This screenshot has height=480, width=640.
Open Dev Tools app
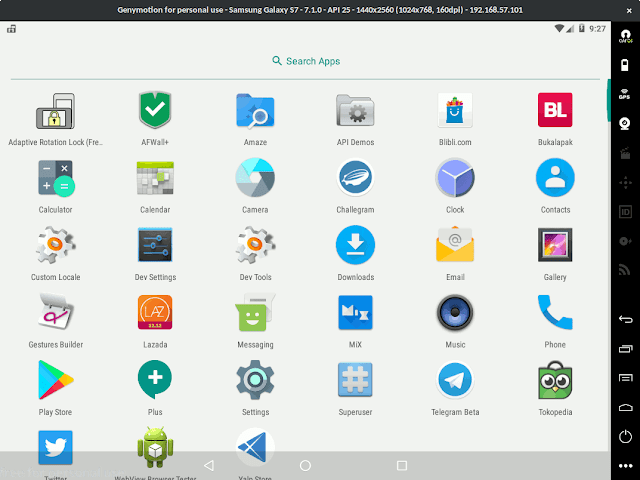point(255,245)
